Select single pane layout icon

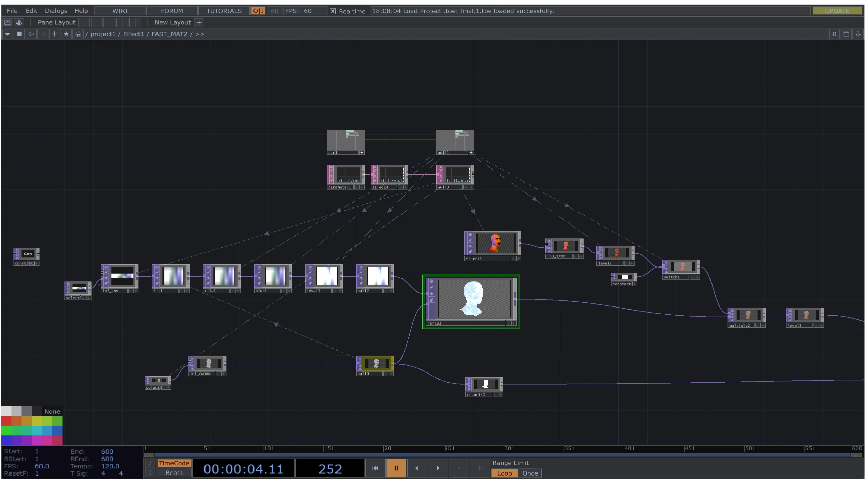tap(84, 22)
